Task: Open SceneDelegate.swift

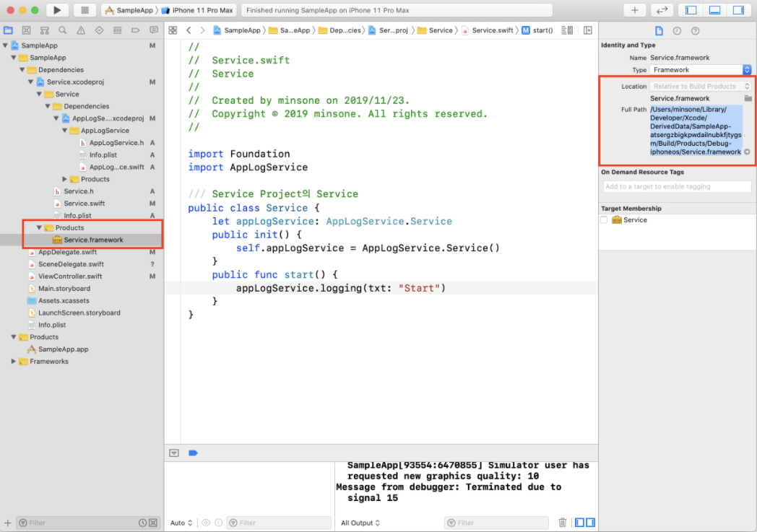Action: [71, 263]
